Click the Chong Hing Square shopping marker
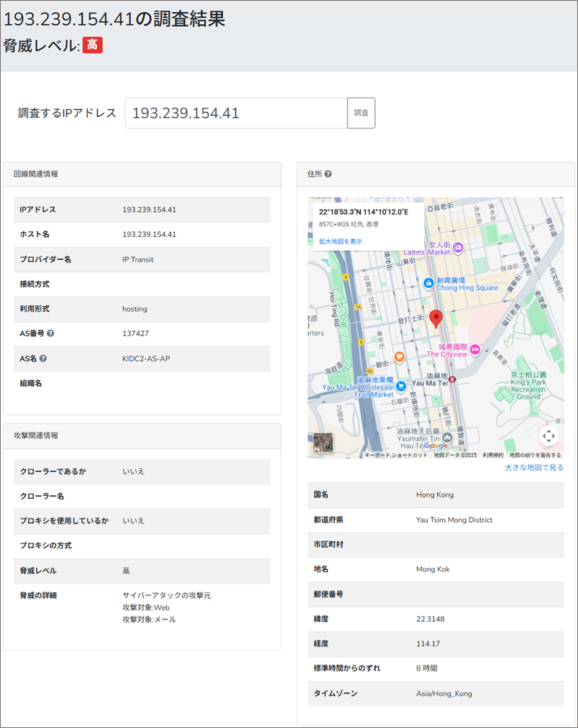Screen dimensions: 578x728 pyautogui.click(x=428, y=282)
